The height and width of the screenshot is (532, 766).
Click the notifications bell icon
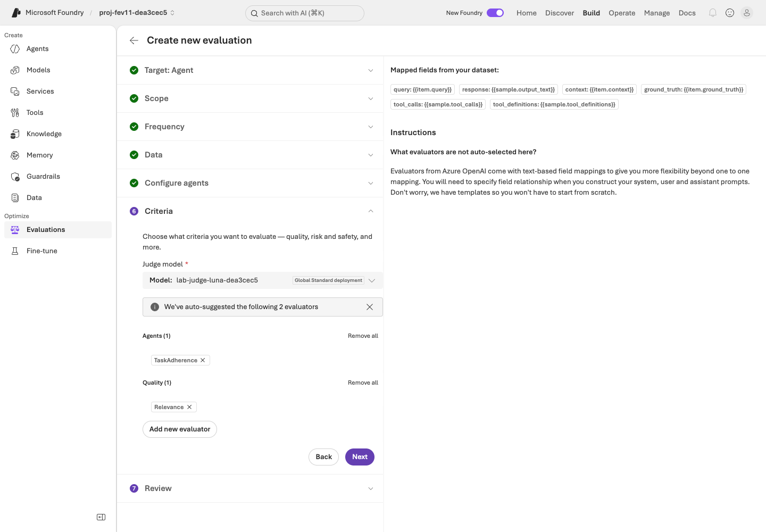click(713, 13)
